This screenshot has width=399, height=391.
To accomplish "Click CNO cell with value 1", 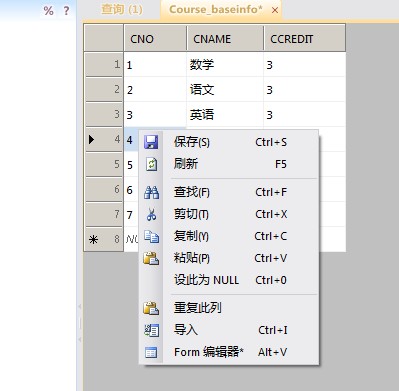I will 155,64.
